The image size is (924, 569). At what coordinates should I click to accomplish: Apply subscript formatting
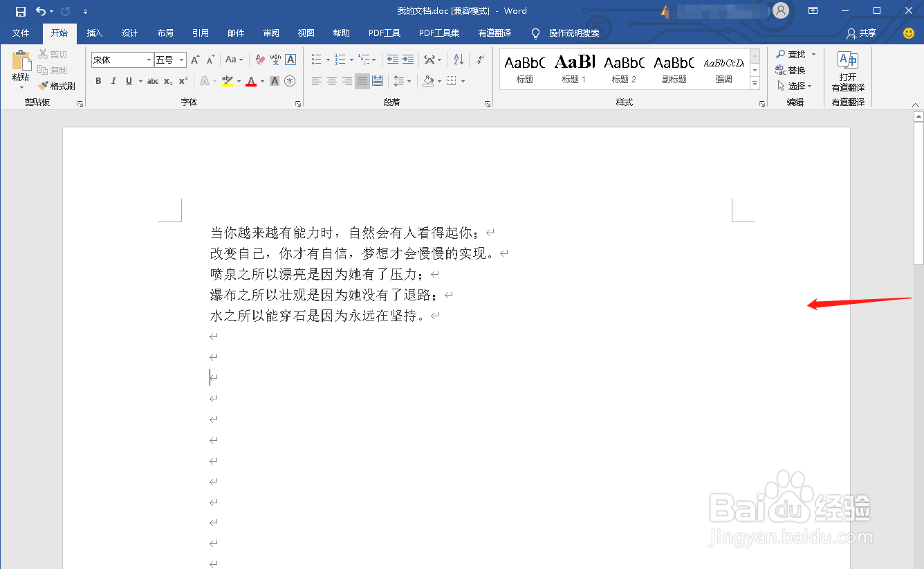click(168, 81)
